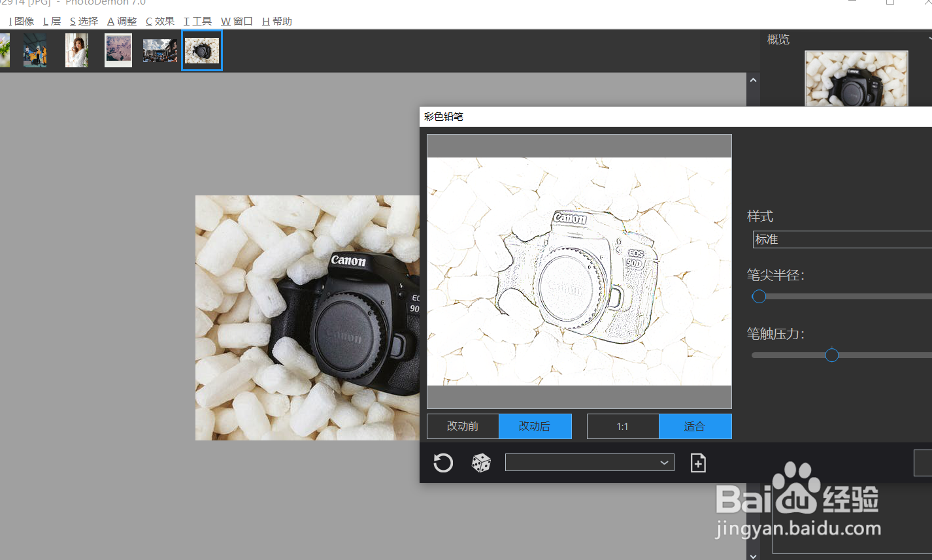Randomize parameters with the dice icon
932x560 pixels.
pyautogui.click(x=481, y=463)
